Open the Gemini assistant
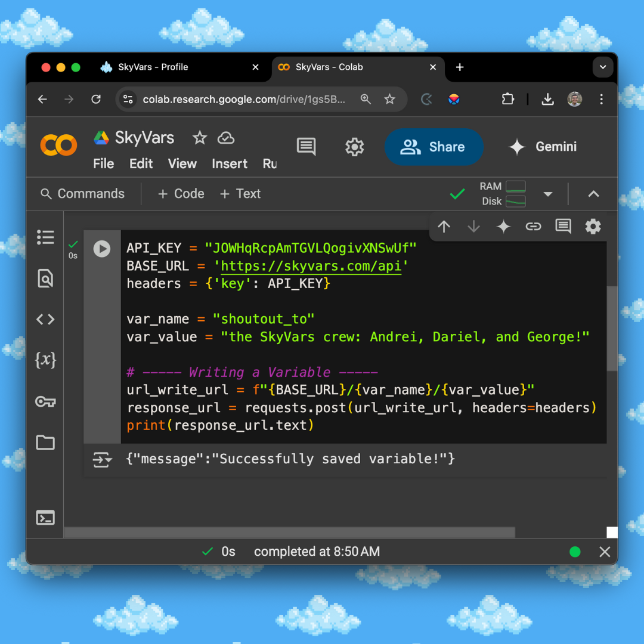Viewport: 644px width, 644px height. pyautogui.click(x=543, y=147)
